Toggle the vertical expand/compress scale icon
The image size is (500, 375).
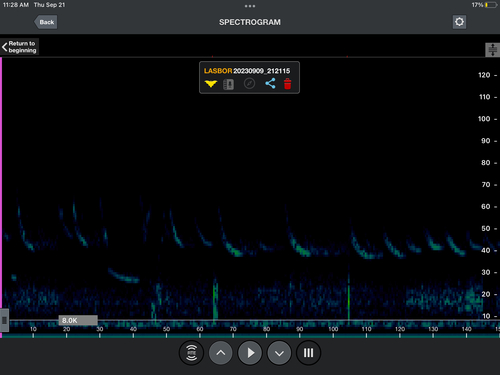click(492, 50)
